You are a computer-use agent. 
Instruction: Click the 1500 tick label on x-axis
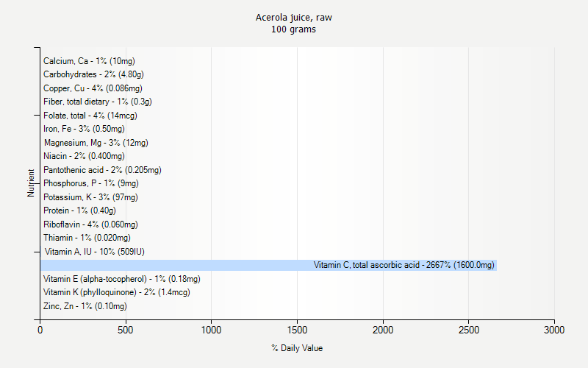(297, 330)
